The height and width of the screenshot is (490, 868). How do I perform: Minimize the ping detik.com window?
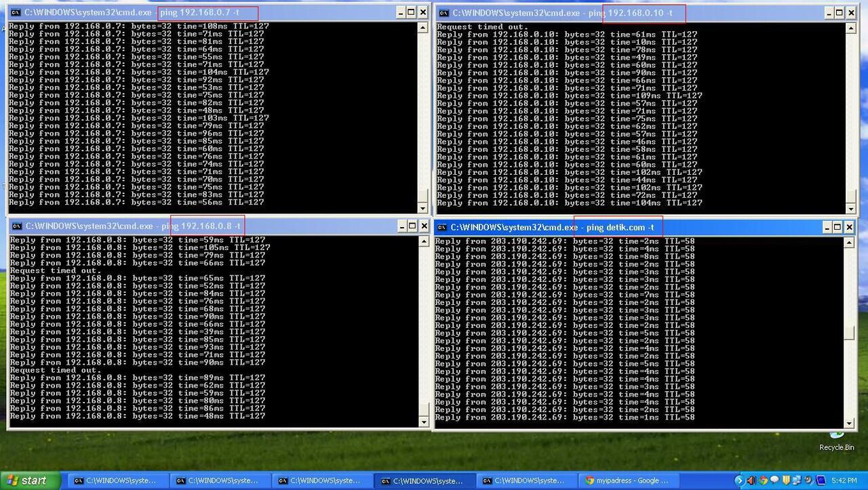pyautogui.click(x=827, y=227)
